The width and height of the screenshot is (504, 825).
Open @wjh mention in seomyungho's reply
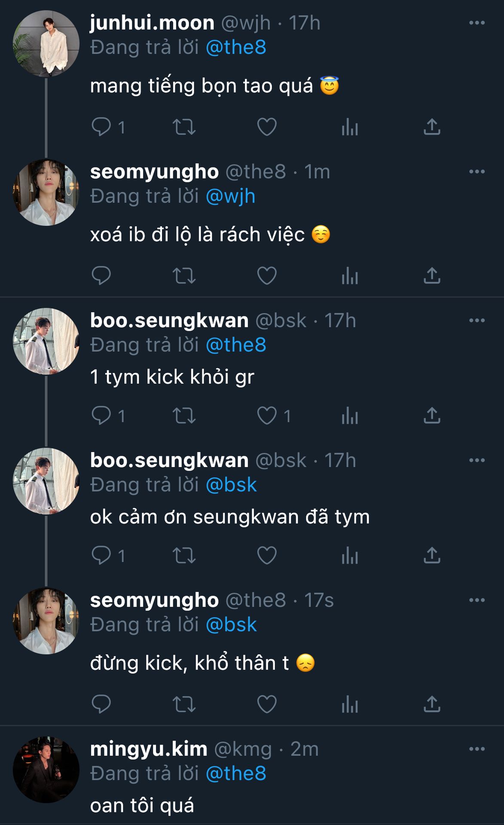point(230,196)
